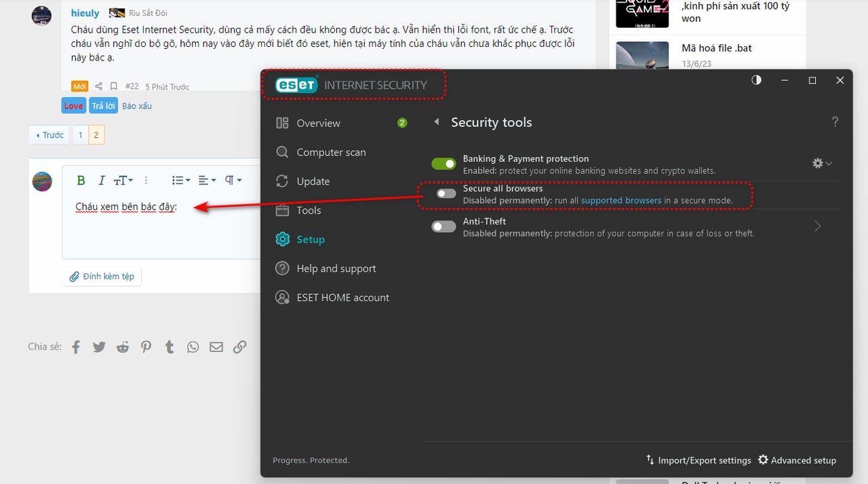
Task: Turn off Banking & Payment protection switch
Action: point(443,164)
